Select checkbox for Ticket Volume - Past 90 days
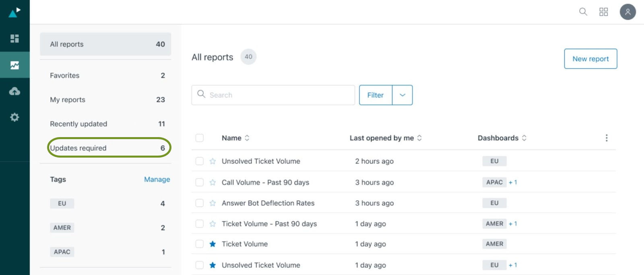 (199, 224)
